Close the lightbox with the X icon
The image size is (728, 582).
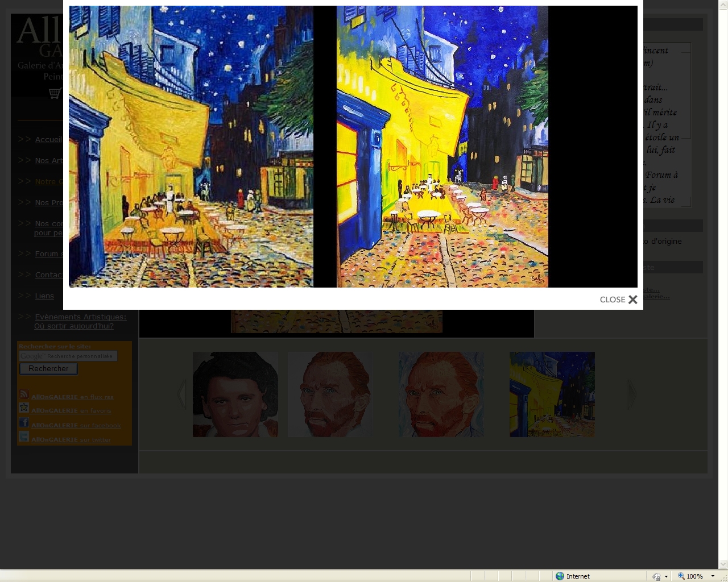(632, 300)
